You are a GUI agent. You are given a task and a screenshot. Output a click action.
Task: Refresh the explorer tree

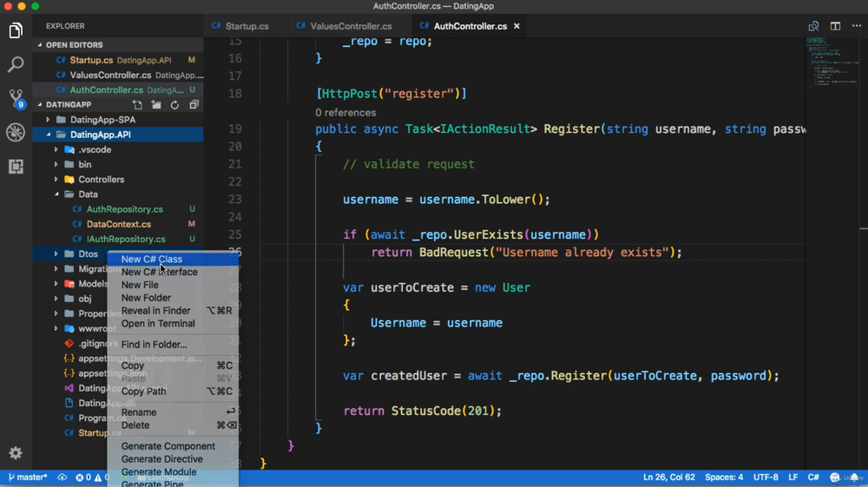(175, 104)
